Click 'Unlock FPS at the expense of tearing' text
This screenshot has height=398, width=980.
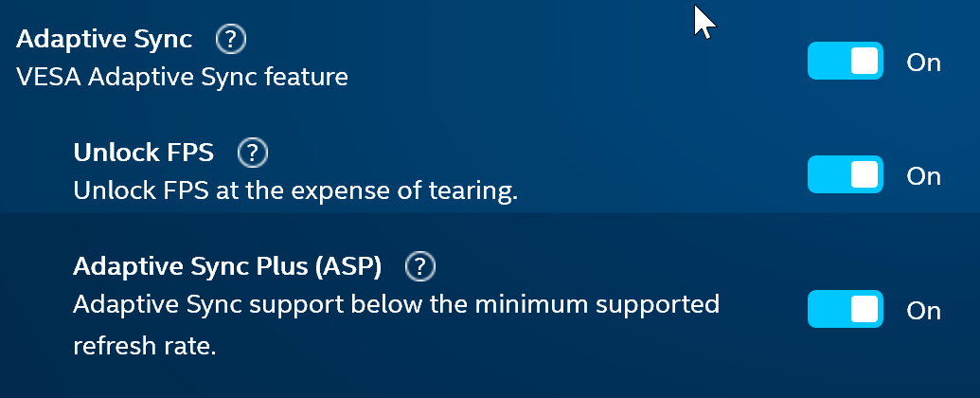tap(296, 190)
